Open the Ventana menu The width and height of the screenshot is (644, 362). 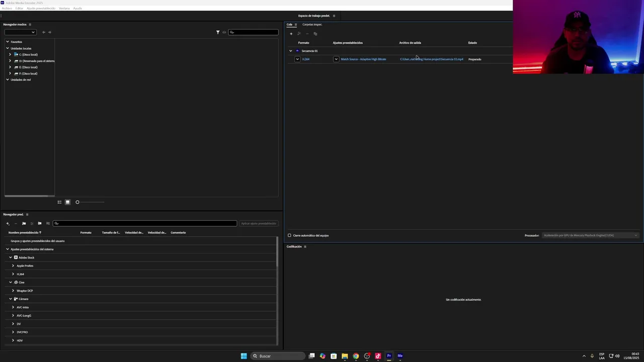click(x=64, y=9)
